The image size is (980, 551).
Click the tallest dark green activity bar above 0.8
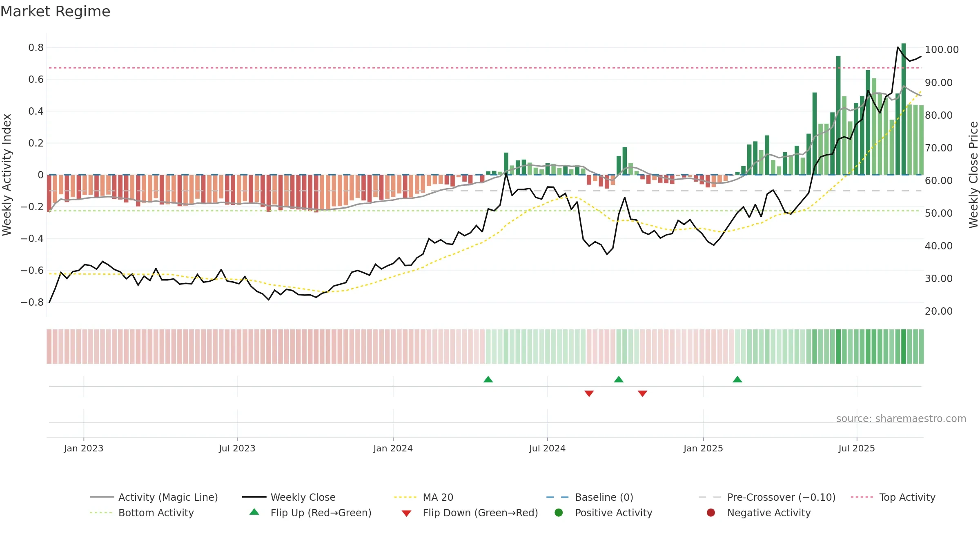coord(904,109)
